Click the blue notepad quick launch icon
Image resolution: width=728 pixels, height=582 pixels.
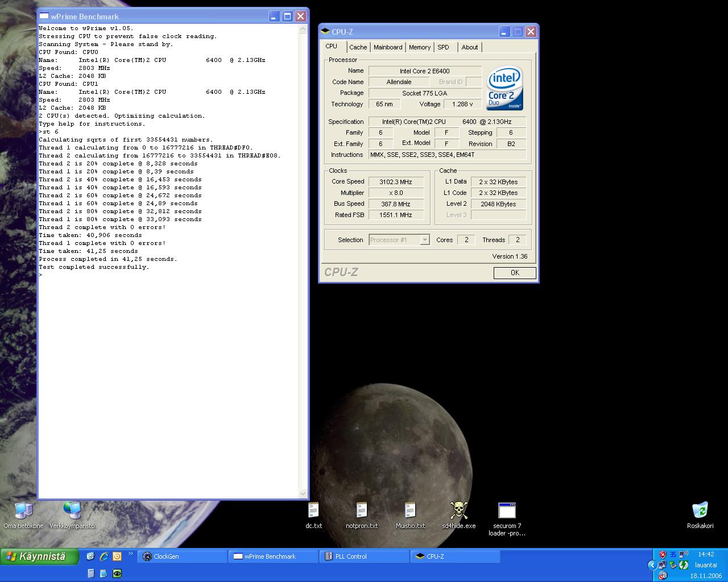pos(104,573)
